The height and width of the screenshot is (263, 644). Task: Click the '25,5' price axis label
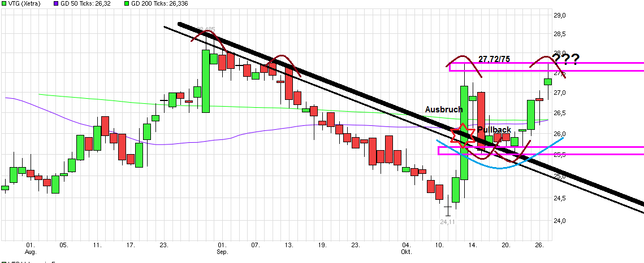560,155
